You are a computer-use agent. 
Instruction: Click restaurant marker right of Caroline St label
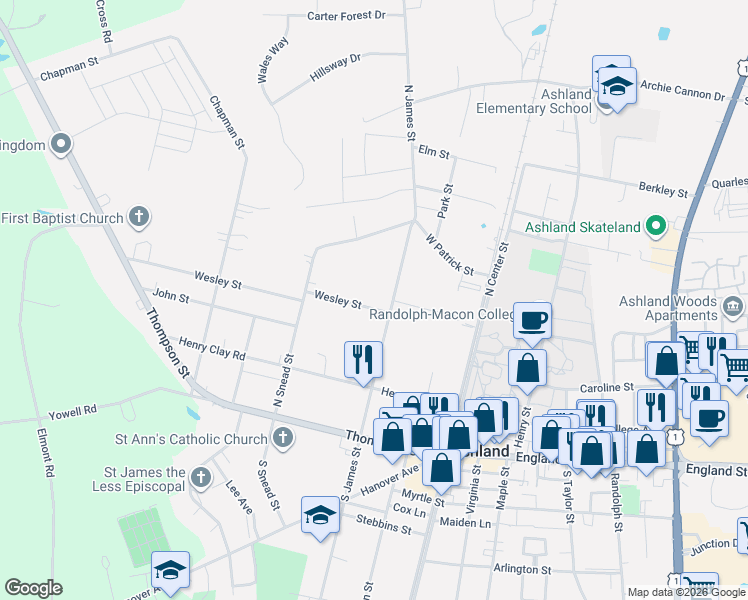[x=656, y=410]
